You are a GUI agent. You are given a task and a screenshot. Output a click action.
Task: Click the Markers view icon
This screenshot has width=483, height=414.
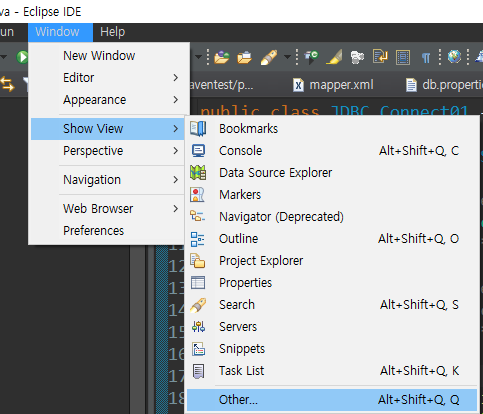[197, 195]
